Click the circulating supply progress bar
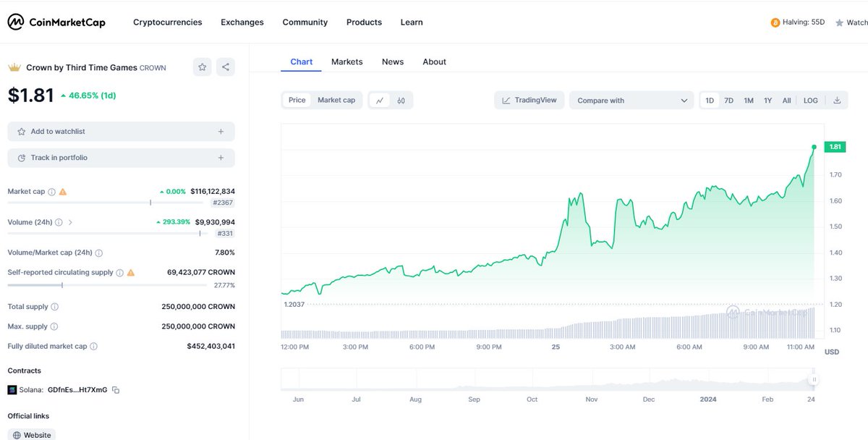The width and height of the screenshot is (868, 440). click(106, 285)
